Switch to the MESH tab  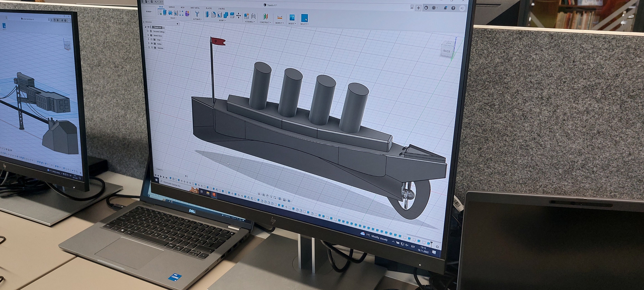coord(183,8)
